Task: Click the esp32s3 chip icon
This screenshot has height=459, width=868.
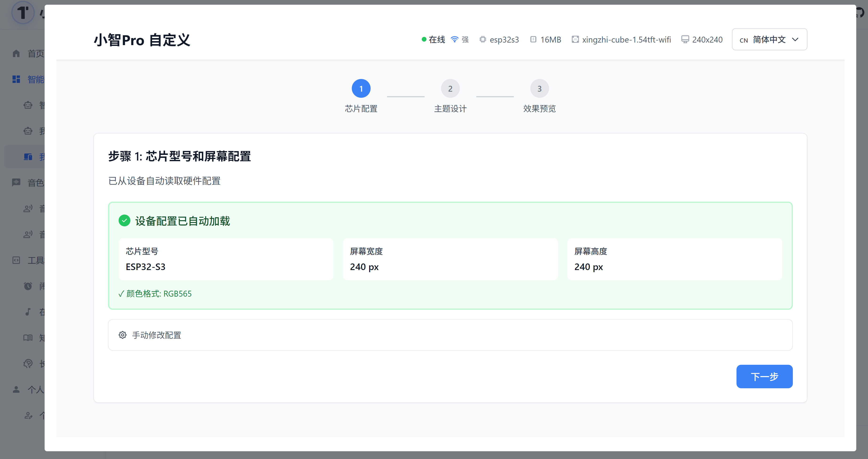Action: click(x=483, y=39)
